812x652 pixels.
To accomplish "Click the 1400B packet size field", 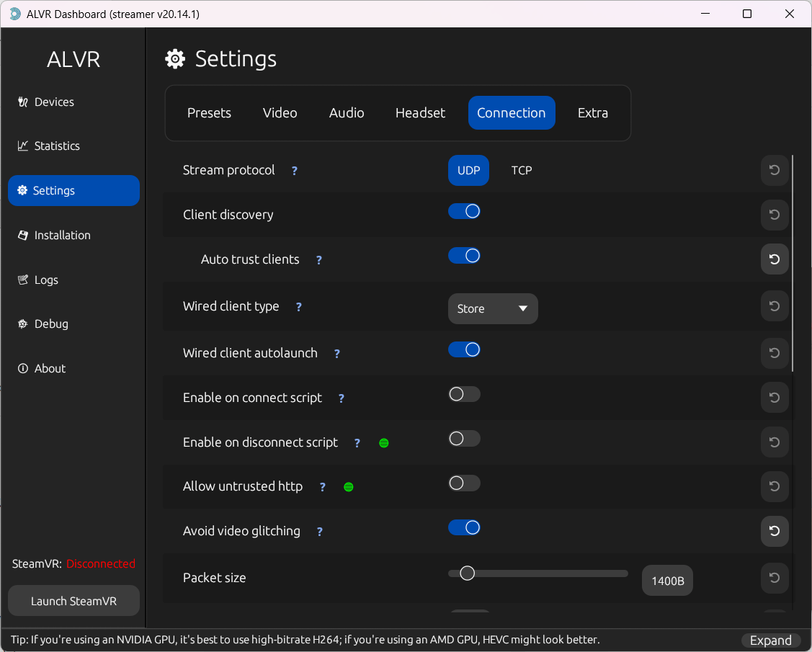I will coord(667,581).
